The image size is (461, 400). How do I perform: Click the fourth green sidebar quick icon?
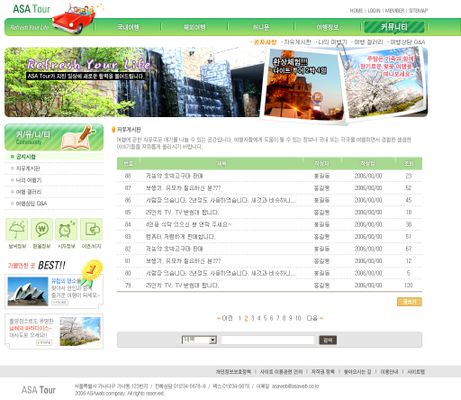click(x=91, y=229)
